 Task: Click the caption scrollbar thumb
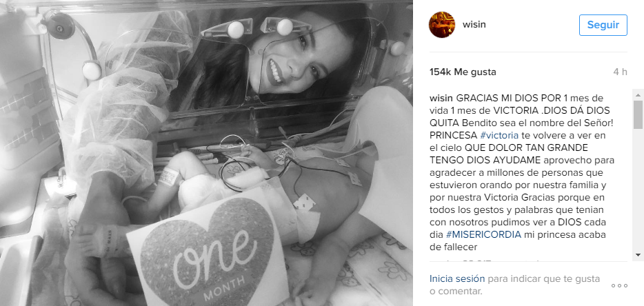638,114
